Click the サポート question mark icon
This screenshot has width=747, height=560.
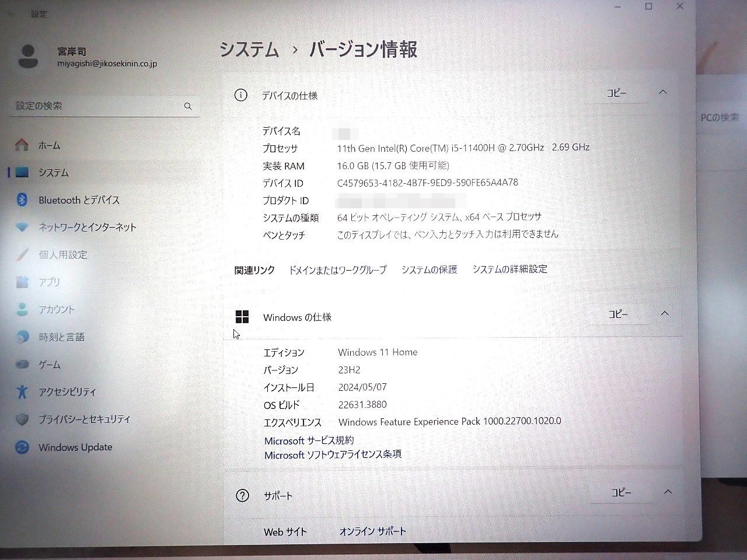(242, 495)
